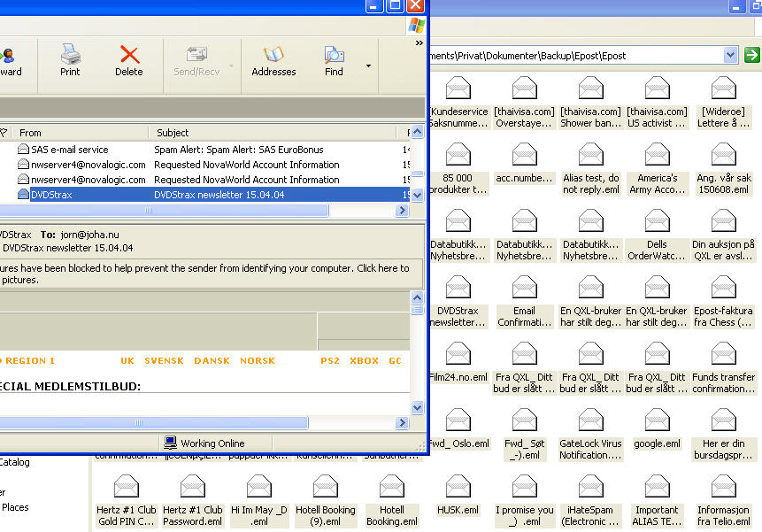Click the XBOX newsletter link
The width and height of the screenshot is (762, 532).
coord(364,361)
